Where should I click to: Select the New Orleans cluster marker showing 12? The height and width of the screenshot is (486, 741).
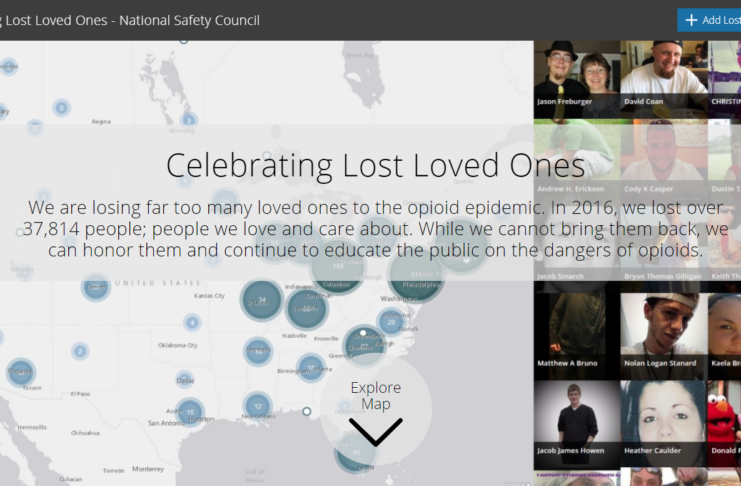click(258, 406)
